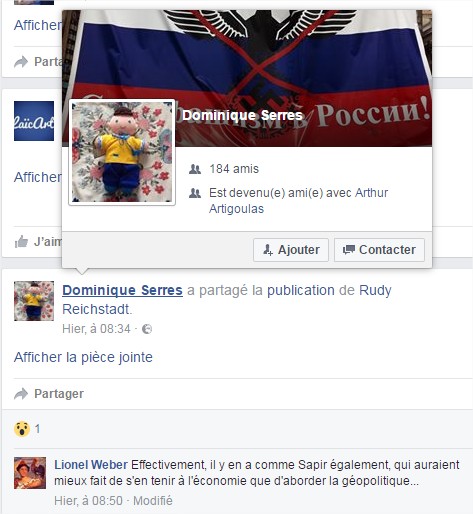The image size is (473, 514).
Task: Open the Rudy Reichstadt profile link
Action: tap(227, 300)
